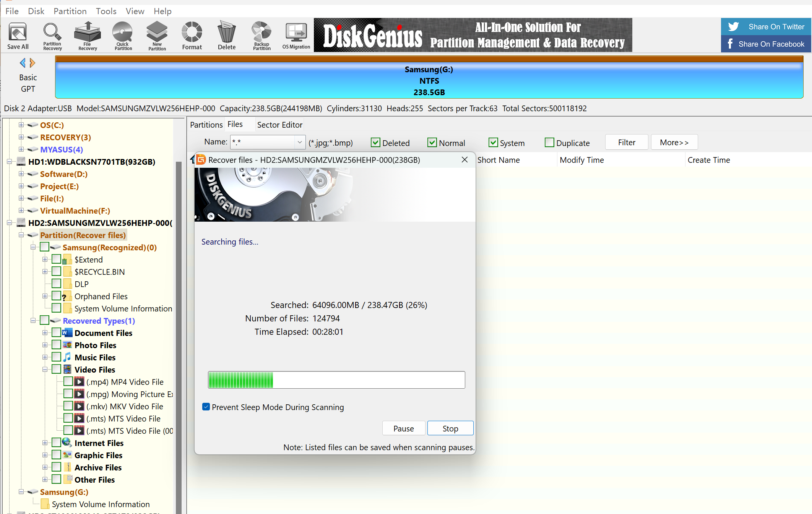Screen dimensions: 812x514
Task: Open the Name pattern dropdown
Action: [x=300, y=142]
